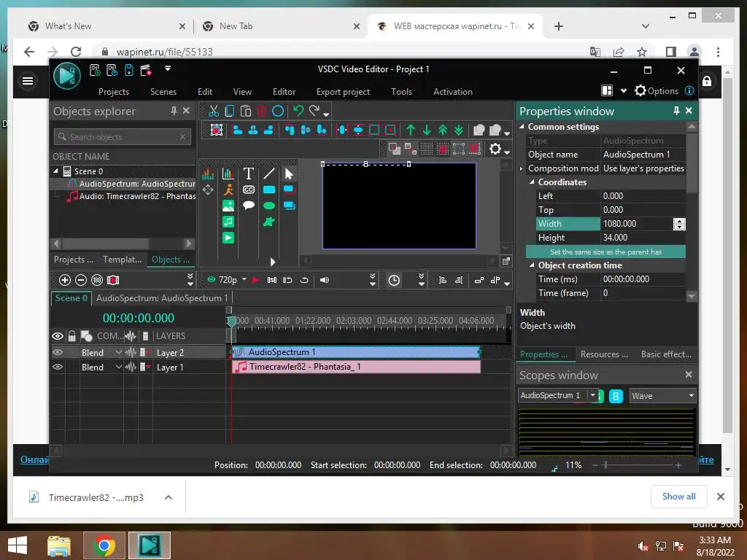Image resolution: width=747 pixels, height=560 pixels.
Task: Click the timeline zoom slider handle
Action: click(605, 464)
